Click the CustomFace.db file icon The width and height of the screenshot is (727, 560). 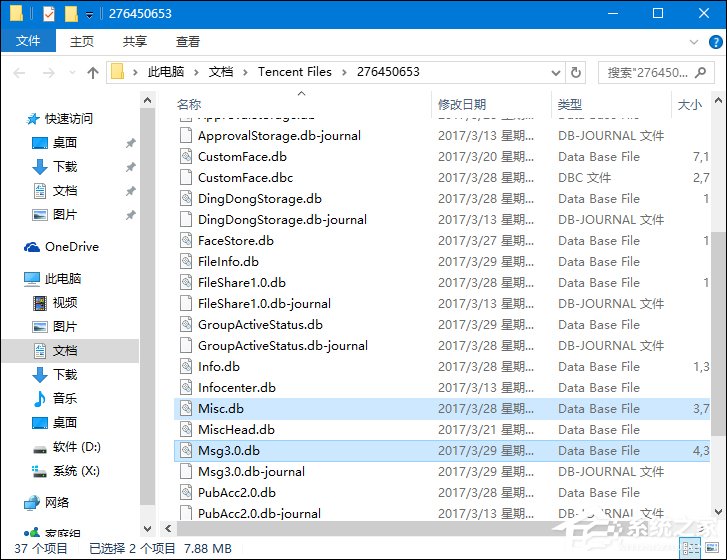185,157
